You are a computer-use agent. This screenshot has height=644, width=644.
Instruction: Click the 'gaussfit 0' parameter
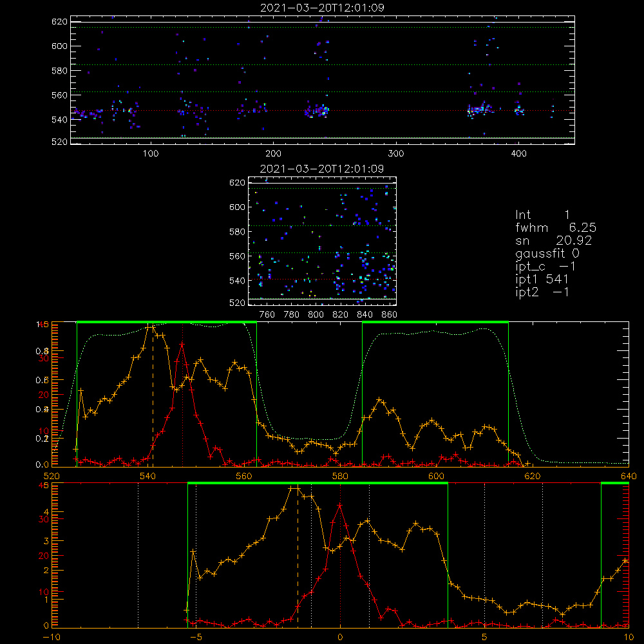(547, 253)
